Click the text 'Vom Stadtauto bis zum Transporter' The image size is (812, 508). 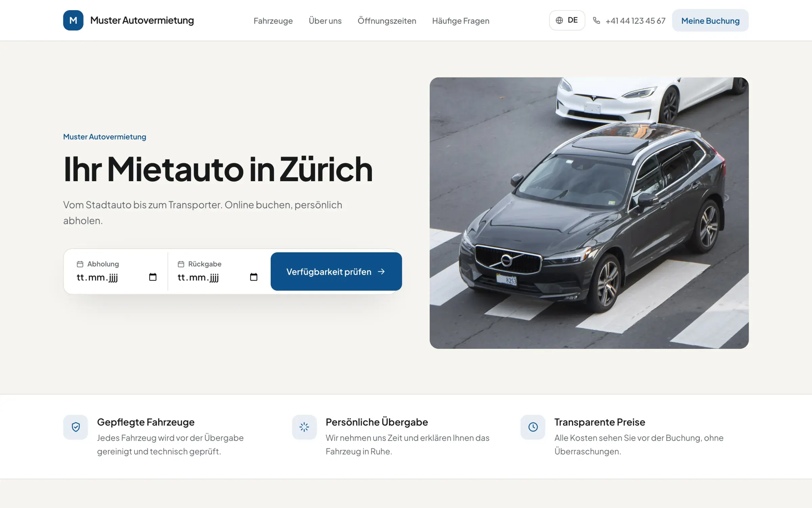pos(142,205)
